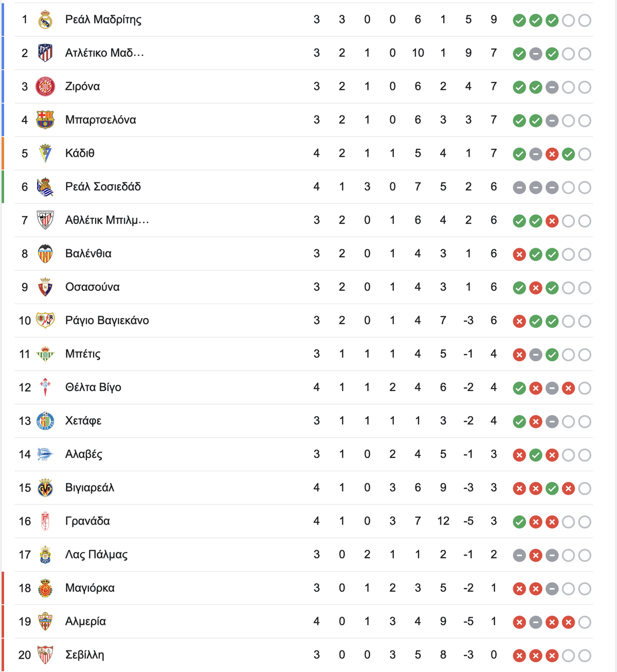Viewport: 617px width, 672px height.
Task: Click the Real Betis (Μπέτις) green badge
Action: coord(45,354)
